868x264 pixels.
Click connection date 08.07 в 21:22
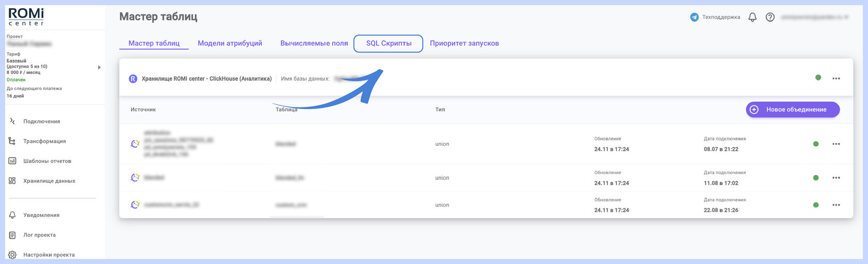(721, 149)
